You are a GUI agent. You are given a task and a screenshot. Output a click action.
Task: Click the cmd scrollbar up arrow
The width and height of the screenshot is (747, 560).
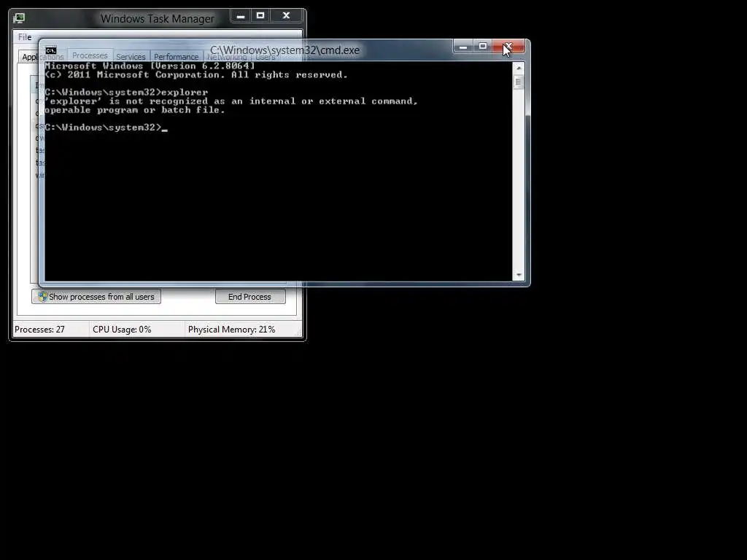[x=519, y=68]
